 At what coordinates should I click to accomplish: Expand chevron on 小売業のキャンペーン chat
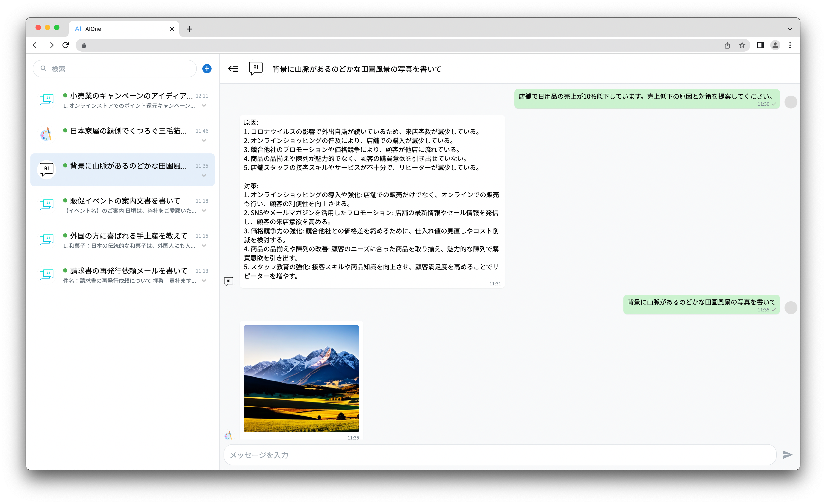[x=204, y=105]
